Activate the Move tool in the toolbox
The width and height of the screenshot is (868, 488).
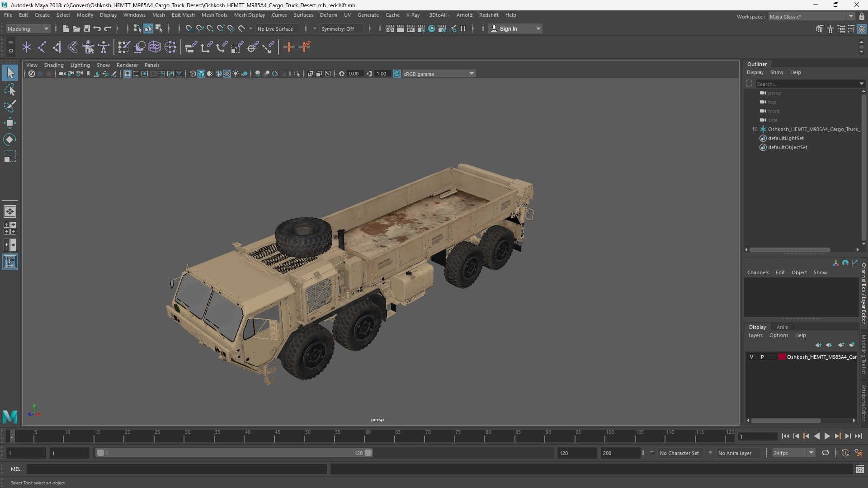[x=10, y=123]
